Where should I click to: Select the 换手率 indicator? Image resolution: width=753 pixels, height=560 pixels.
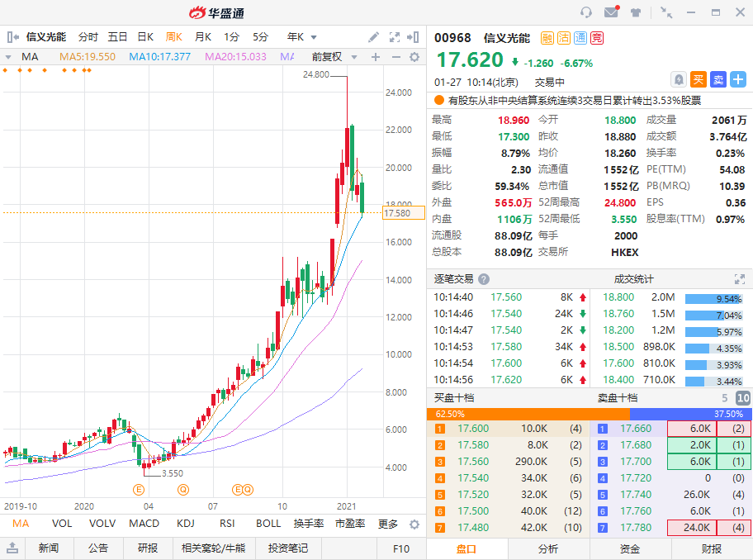pos(308,524)
